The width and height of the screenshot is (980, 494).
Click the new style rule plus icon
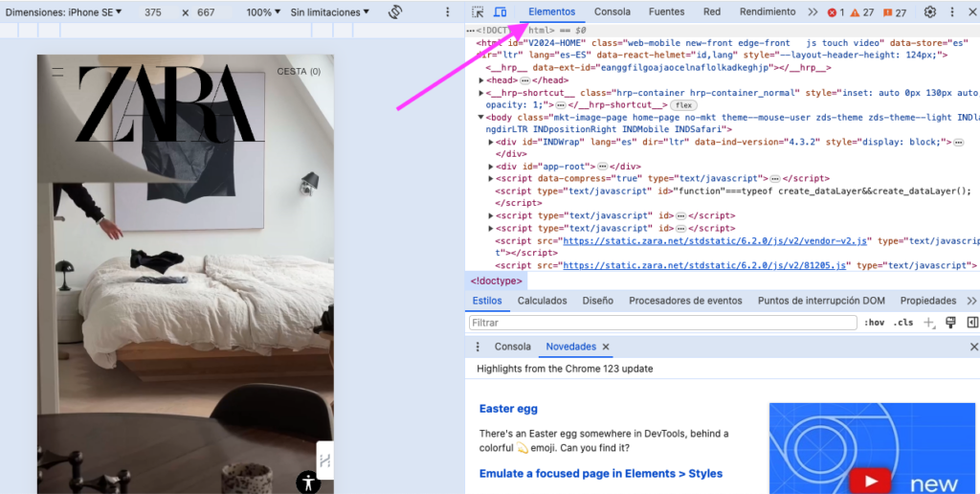coord(929,323)
